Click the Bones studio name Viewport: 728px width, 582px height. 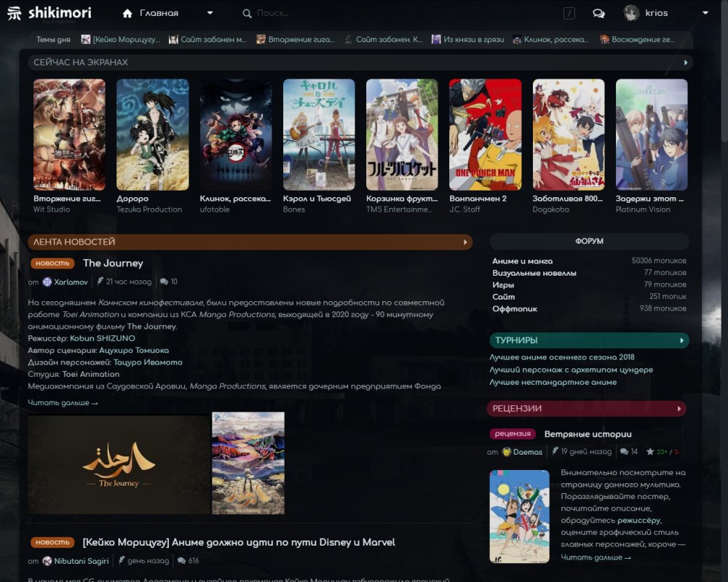(294, 210)
